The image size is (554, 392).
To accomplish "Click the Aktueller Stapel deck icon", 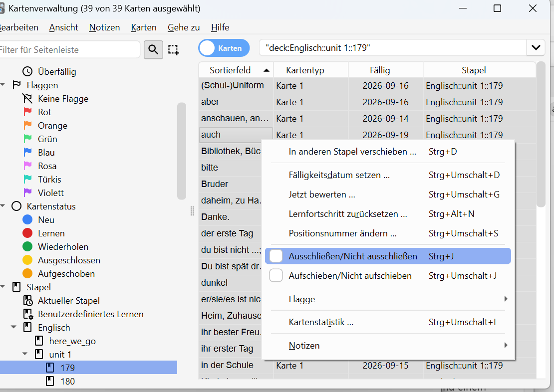I will click(28, 301).
